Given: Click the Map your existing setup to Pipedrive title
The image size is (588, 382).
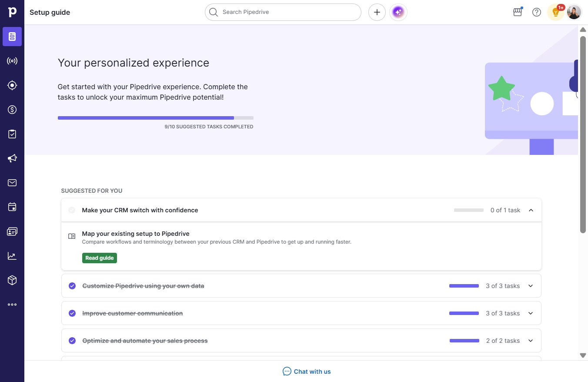Looking at the screenshot, I should click(136, 234).
